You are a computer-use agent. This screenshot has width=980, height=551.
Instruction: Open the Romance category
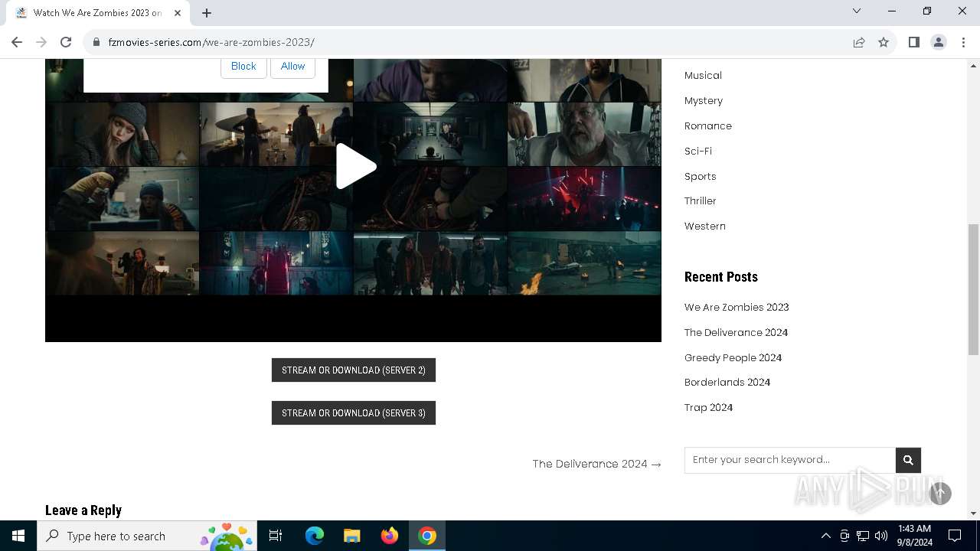tap(708, 126)
